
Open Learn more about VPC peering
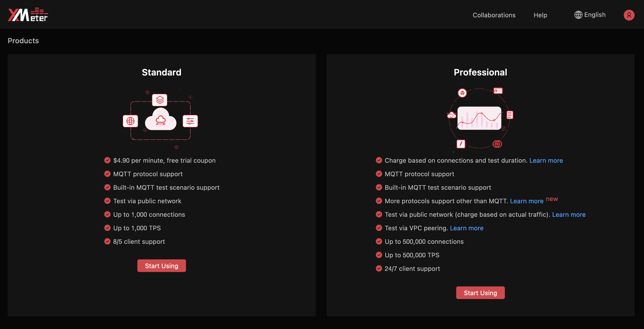tap(467, 228)
